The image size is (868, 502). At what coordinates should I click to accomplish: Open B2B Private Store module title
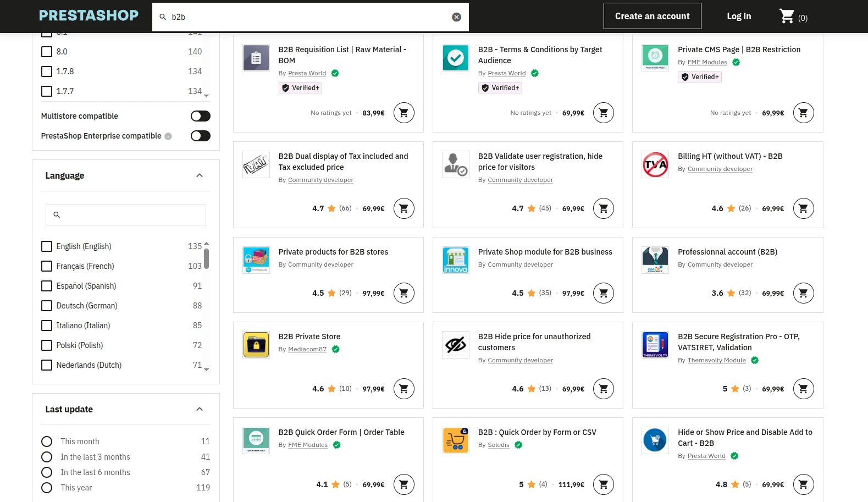click(x=309, y=336)
